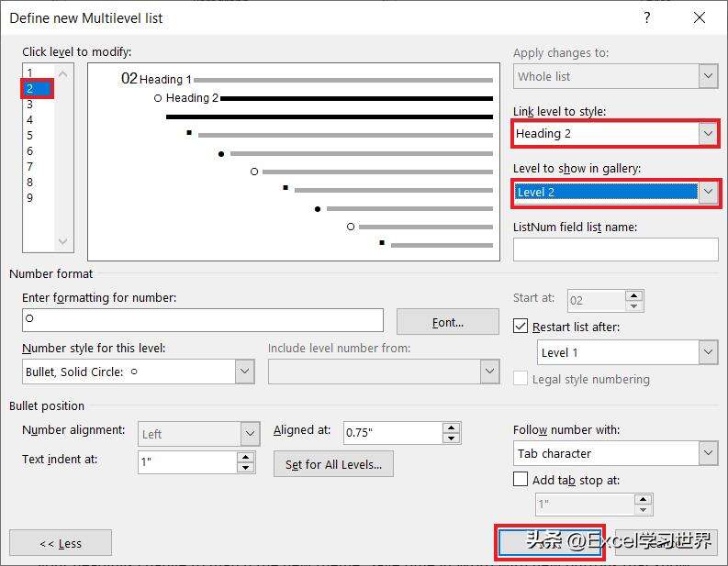The width and height of the screenshot is (728, 566).
Task: Increase the Aligned at value
Action: coord(452,427)
